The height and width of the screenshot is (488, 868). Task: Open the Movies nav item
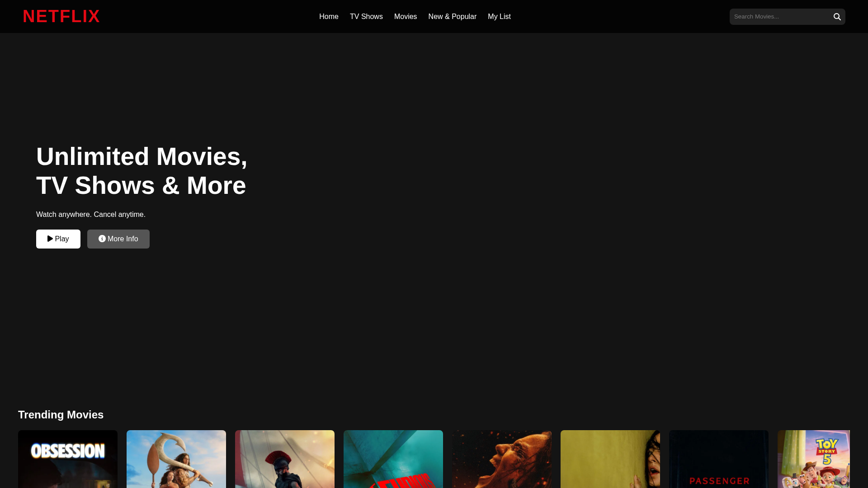[x=406, y=16]
